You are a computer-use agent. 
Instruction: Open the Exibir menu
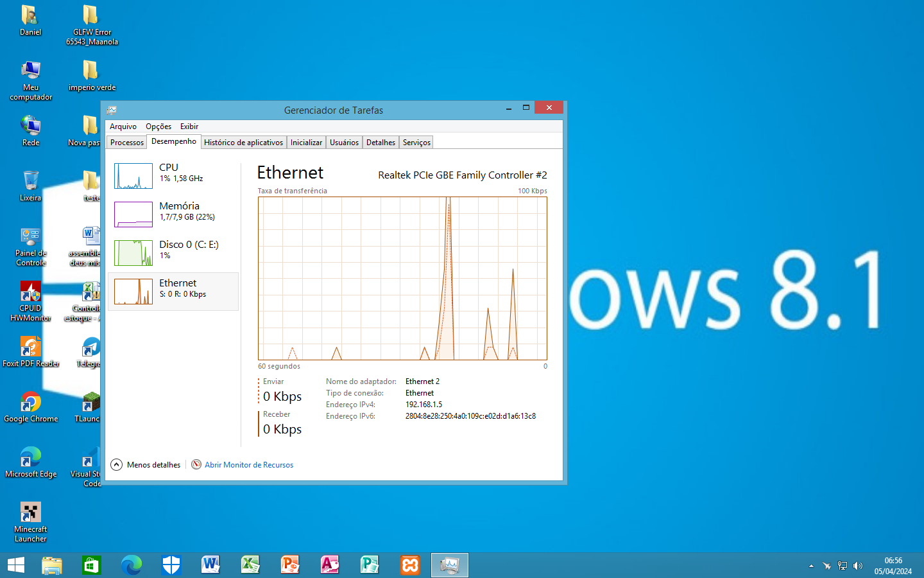[189, 127]
